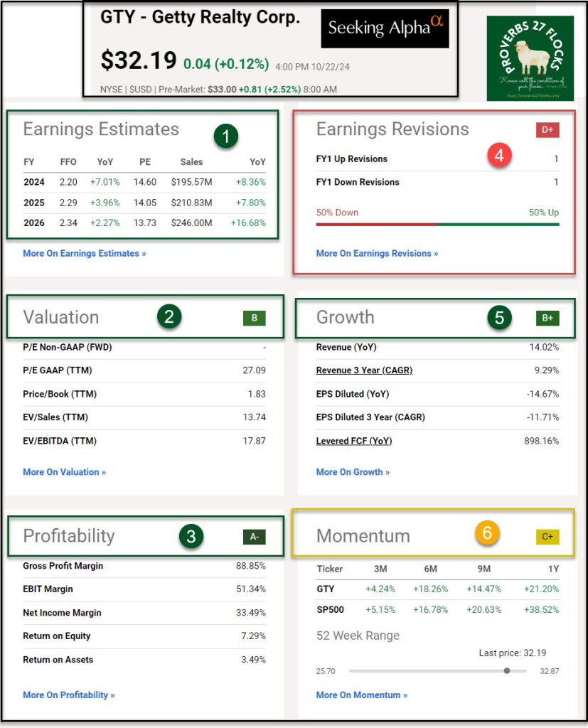Click the D+ Earnings Revisions grade badge

point(547,129)
